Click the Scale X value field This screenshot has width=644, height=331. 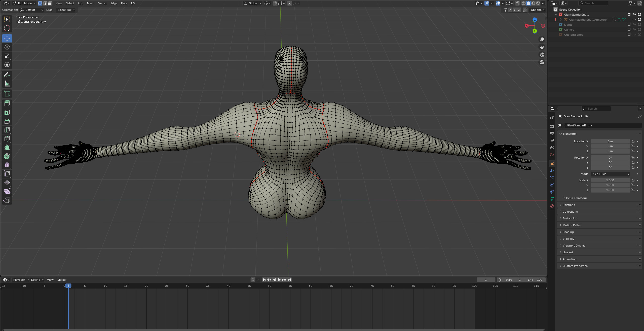610,180
